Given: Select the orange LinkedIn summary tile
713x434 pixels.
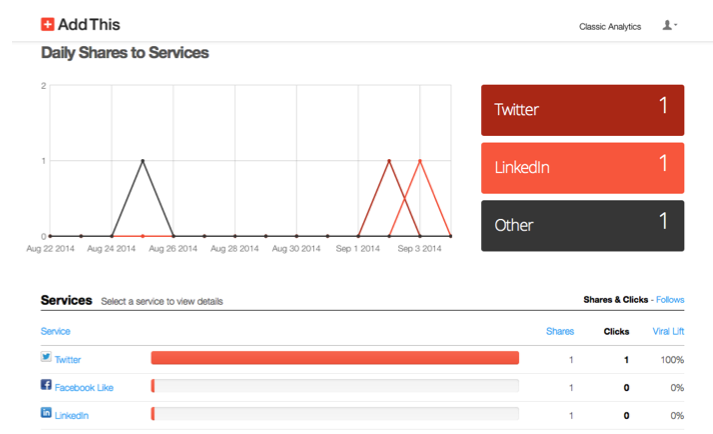Looking at the screenshot, I should tap(582, 168).
